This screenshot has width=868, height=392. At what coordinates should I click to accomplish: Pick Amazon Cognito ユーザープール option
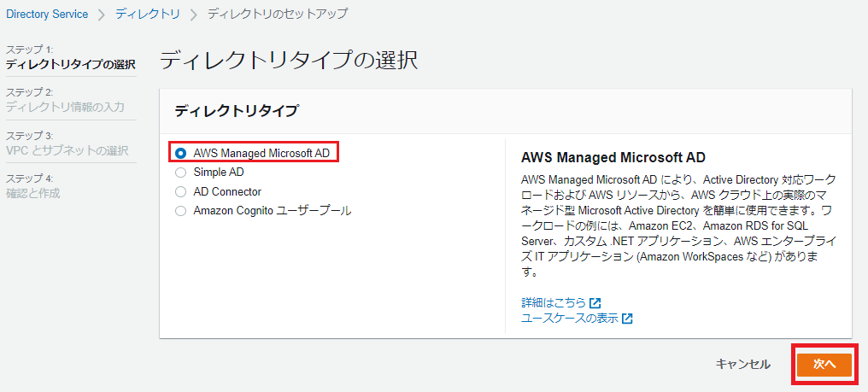(x=180, y=211)
